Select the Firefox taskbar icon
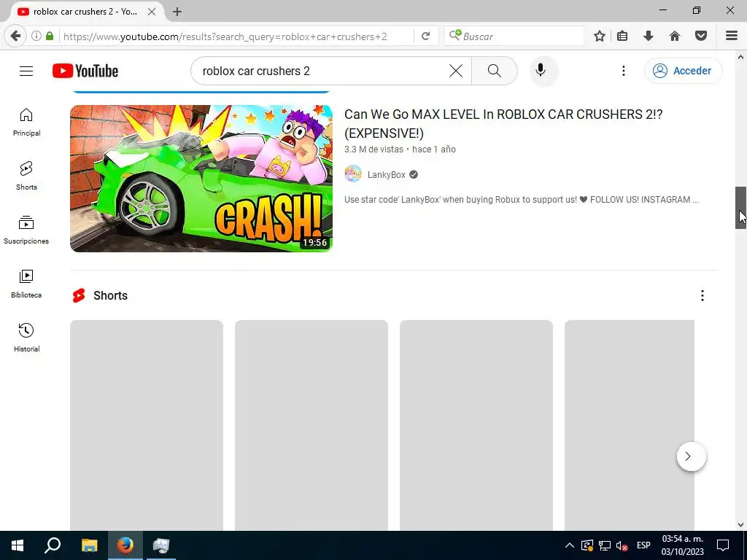 [125, 545]
